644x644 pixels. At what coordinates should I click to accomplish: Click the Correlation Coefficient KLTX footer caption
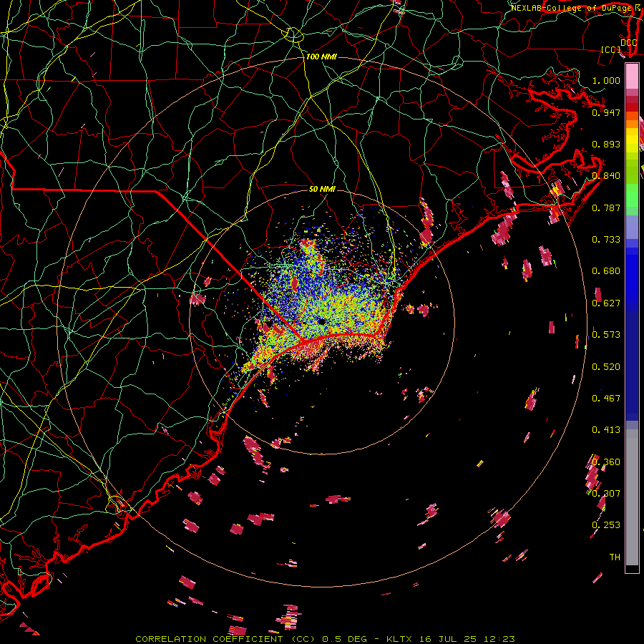point(325,639)
